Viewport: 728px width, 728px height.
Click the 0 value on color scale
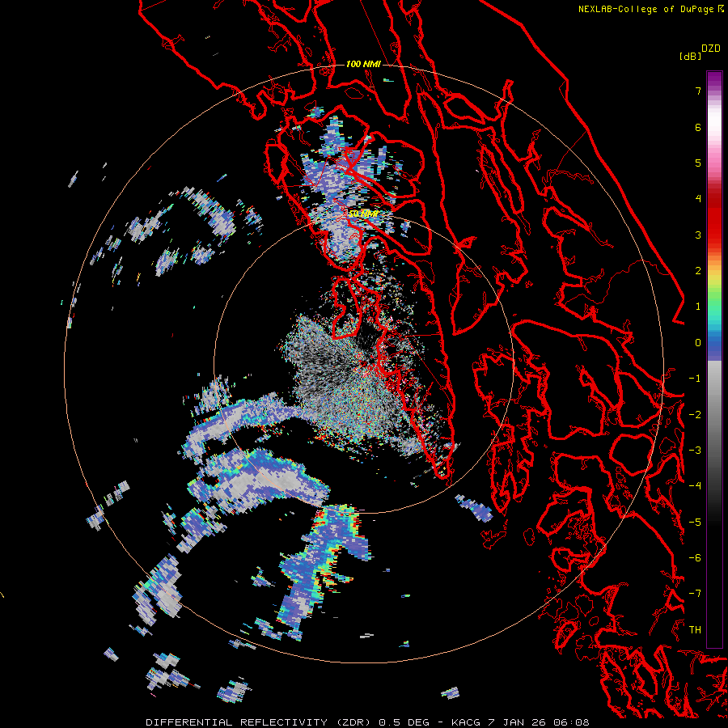coord(698,343)
